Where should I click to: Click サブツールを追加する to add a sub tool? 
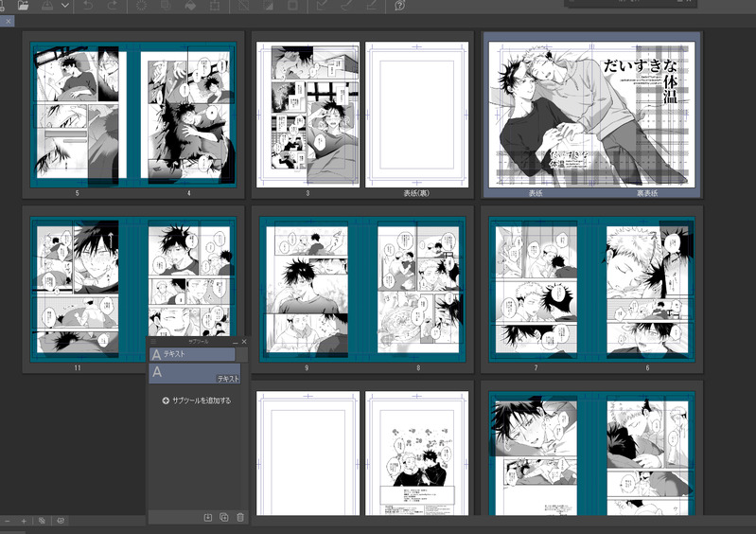197,400
